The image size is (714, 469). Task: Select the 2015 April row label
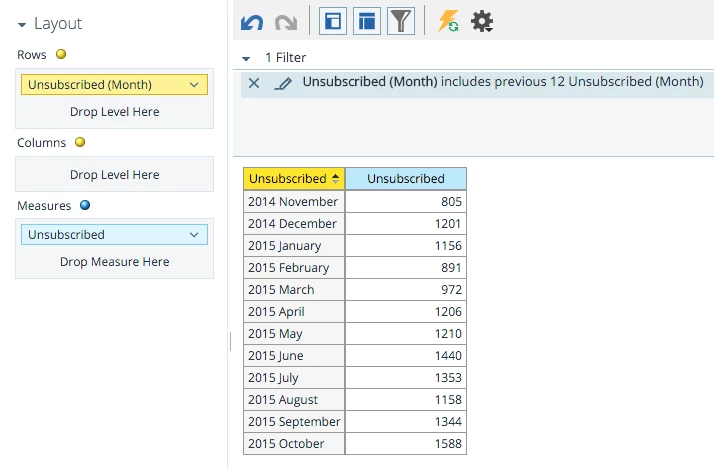click(294, 311)
